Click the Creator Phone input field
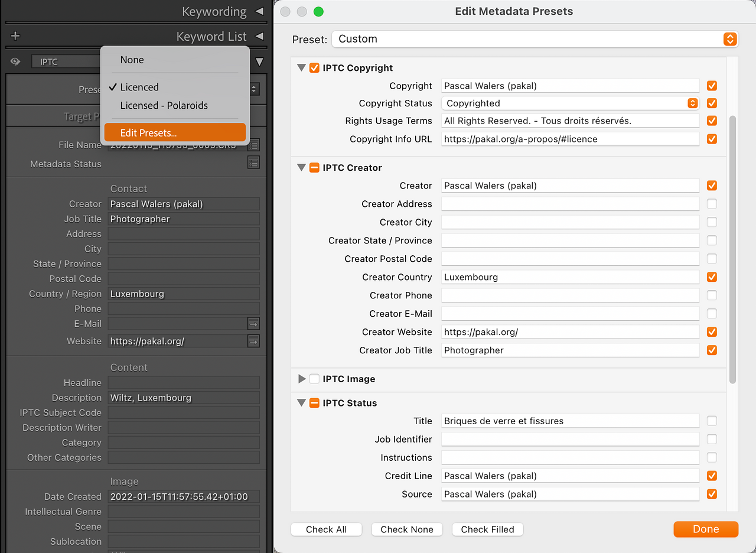 570,295
